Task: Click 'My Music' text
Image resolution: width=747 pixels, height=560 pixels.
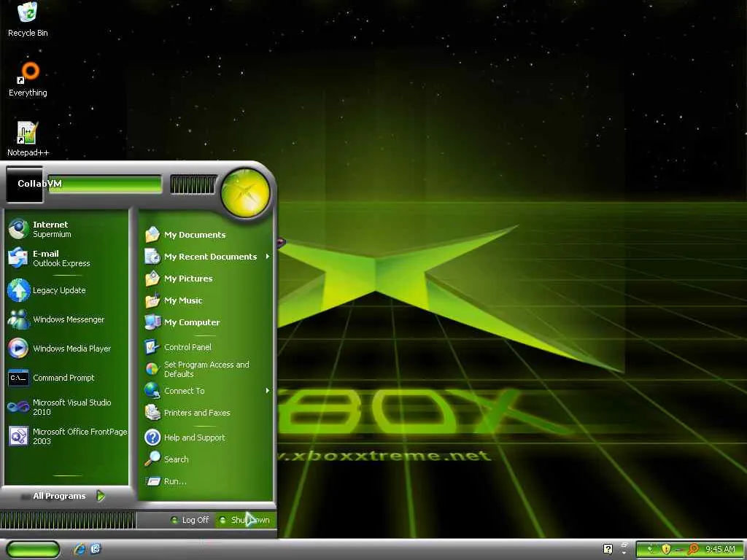Action: pos(183,300)
